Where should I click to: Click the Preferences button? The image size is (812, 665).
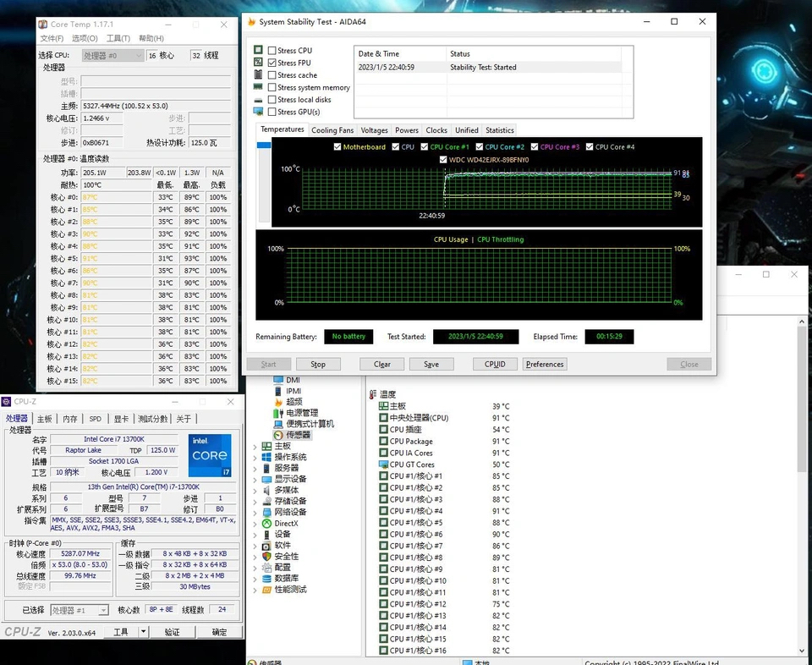tap(544, 365)
